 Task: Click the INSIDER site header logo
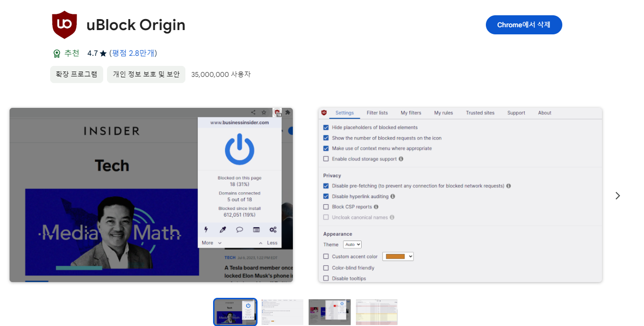[111, 131]
